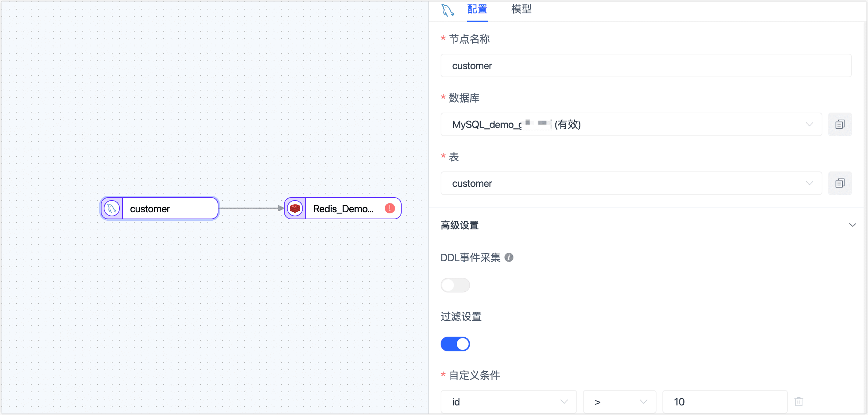Switch to the 配置 tab
This screenshot has height=415, width=868.
click(477, 10)
